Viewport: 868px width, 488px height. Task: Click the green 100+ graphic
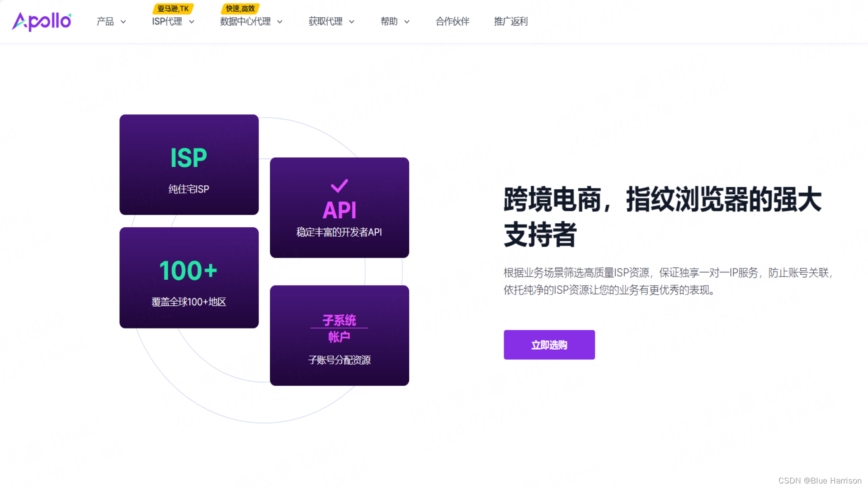click(x=189, y=271)
